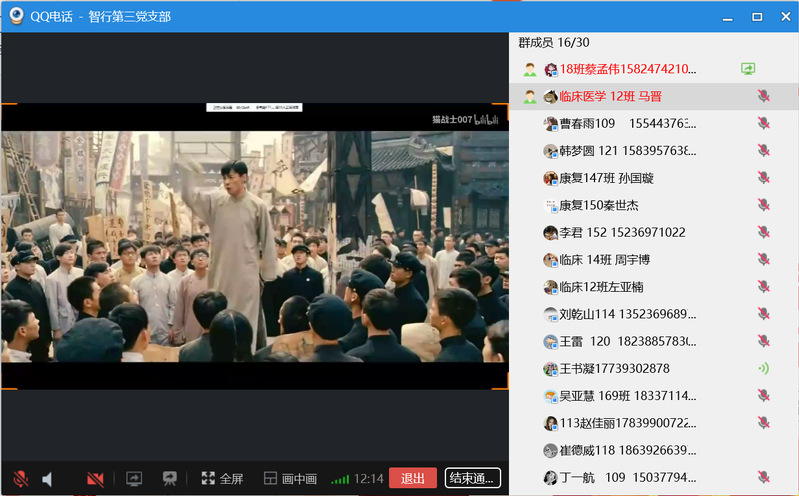This screenshot has height=496, width=799.
Task: Click the speaker volume icon
Action: [47, 479]
